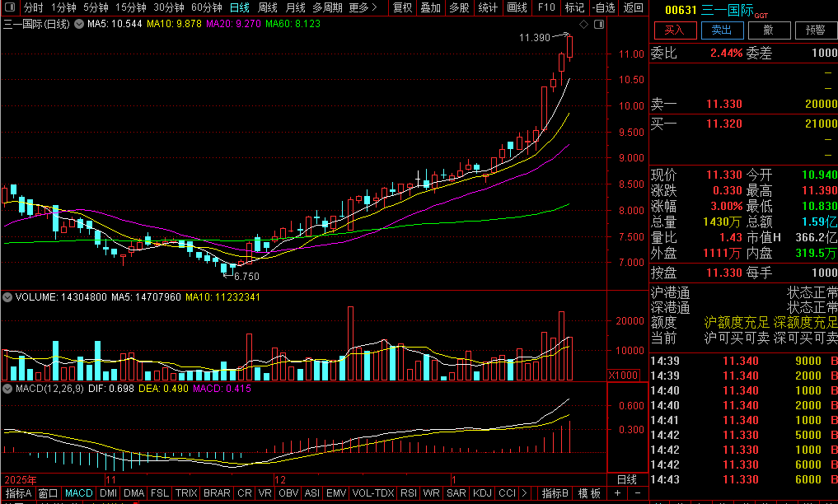The height and width of the screenshot is (504, 838).
Task: Select the 30分钟 timeframe
Action: [x=169, y=7]
